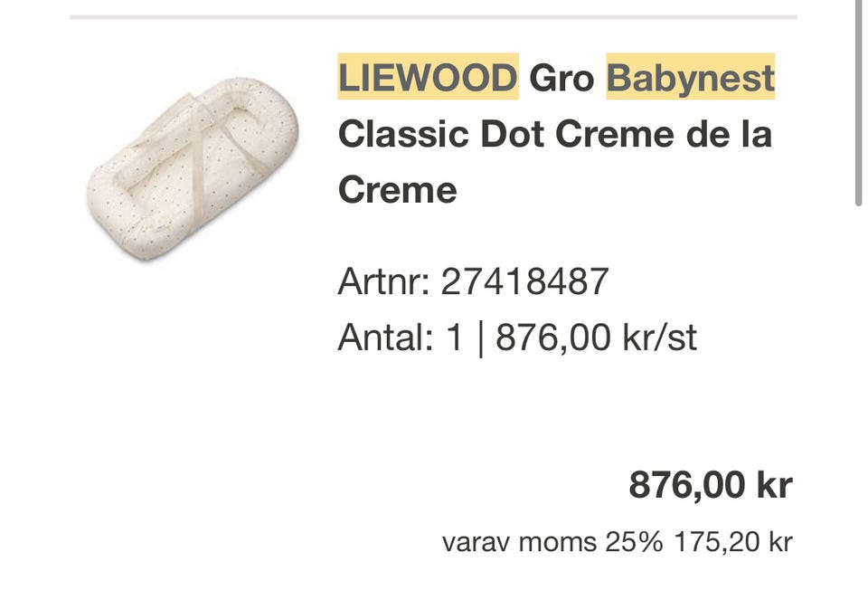Viewport: 868px width, 590px height.
Task: Click the "varav moms" text
Action: (x=519, y=542)
